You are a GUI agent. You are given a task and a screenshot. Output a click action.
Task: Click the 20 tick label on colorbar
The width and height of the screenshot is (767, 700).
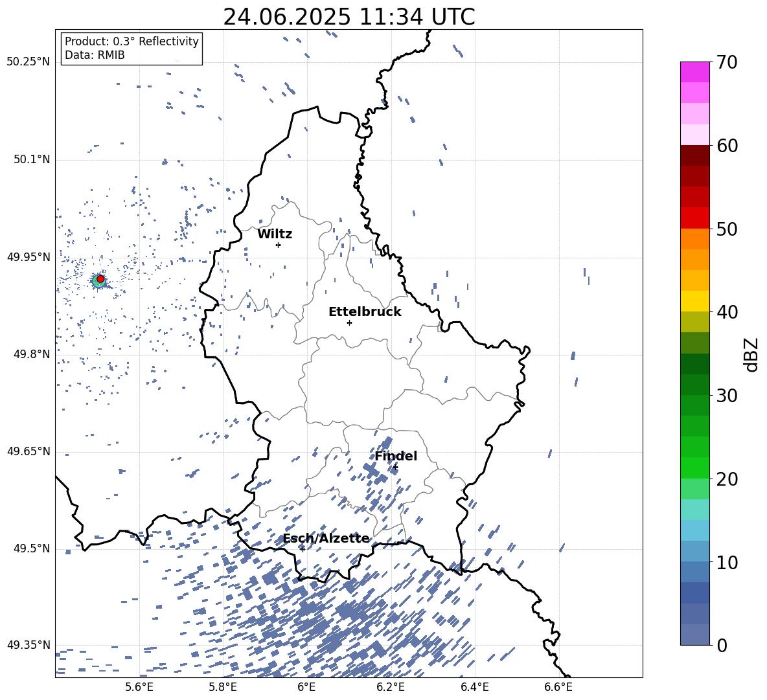(727, 479)
